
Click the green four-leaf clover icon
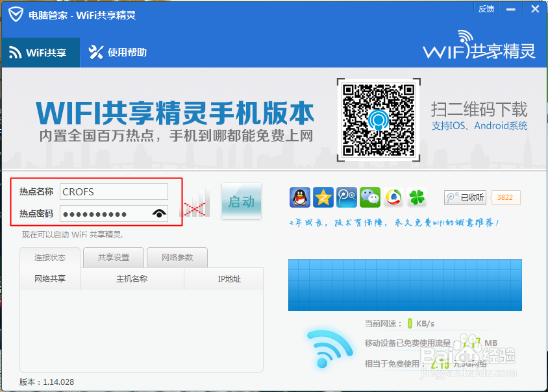point(417,197)
